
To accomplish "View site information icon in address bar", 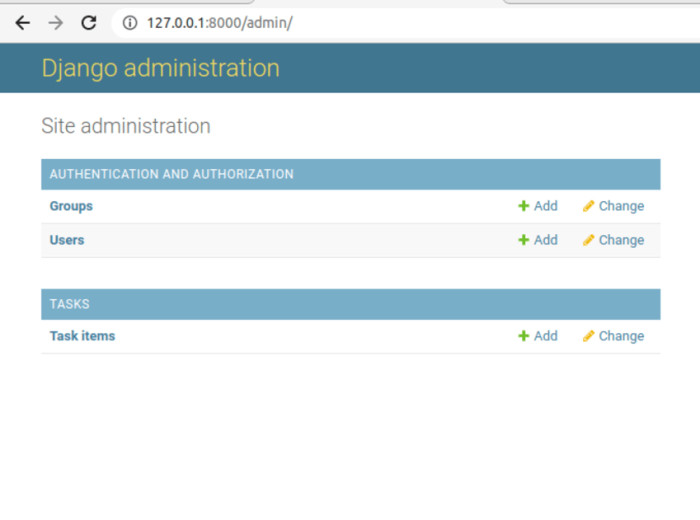I will (130, 23).
